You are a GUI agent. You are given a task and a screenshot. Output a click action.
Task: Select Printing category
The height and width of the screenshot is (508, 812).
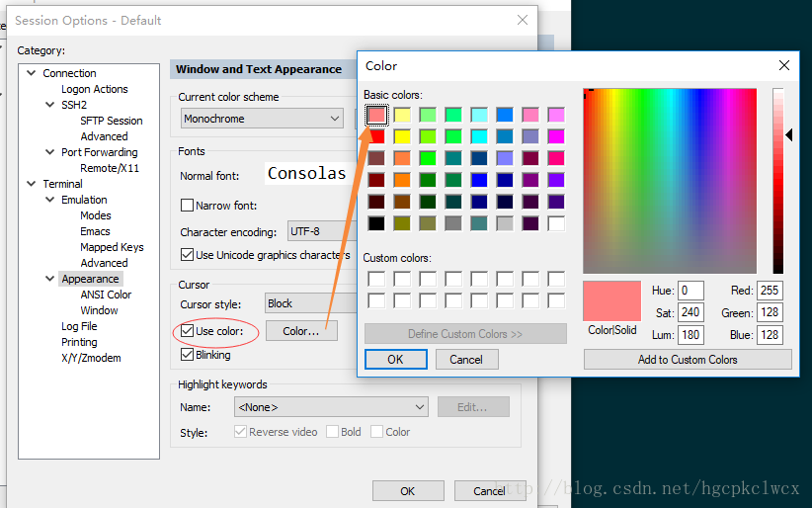pos(79,342)
